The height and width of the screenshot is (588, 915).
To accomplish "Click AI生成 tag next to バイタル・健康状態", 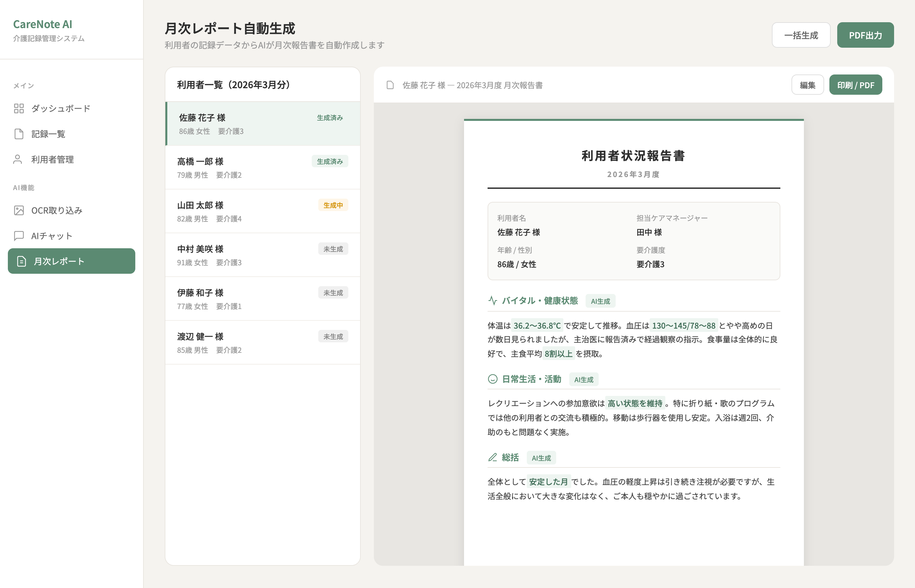I will click(600, 301).
